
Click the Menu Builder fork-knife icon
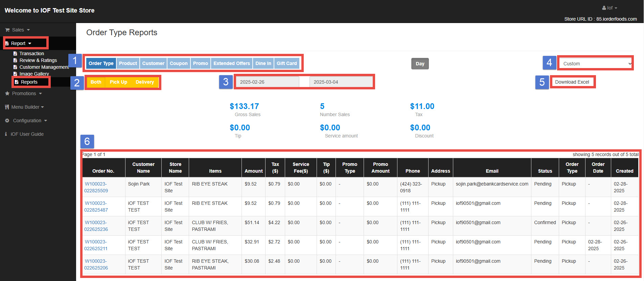pos(7,107)
